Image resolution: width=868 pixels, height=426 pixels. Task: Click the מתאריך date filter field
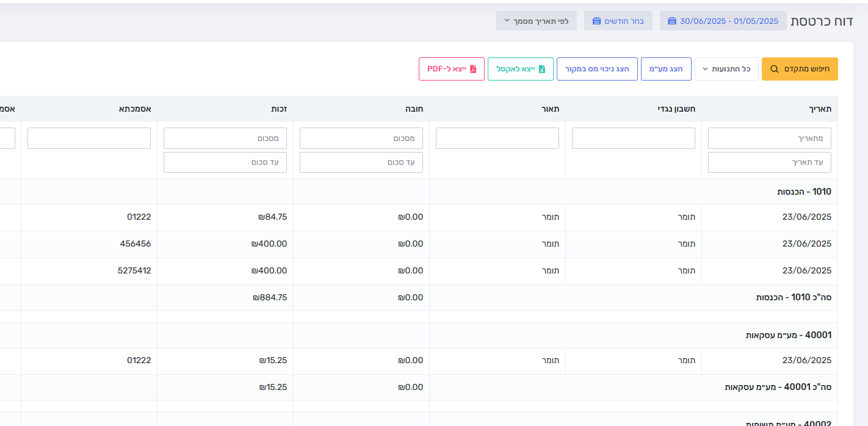click(x=770, y=138)
